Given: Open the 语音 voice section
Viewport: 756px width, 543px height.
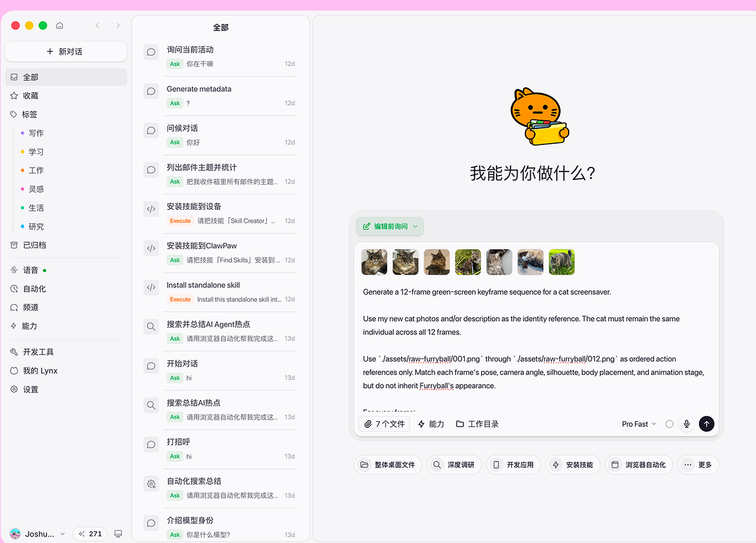Looking at the screenshot, I should (66, 270).
